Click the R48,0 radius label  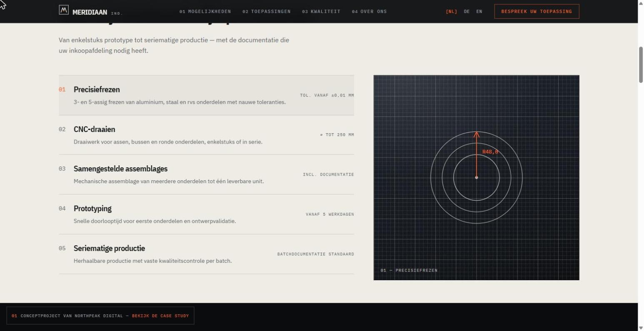pyautogui.click(x=490, y=152)
